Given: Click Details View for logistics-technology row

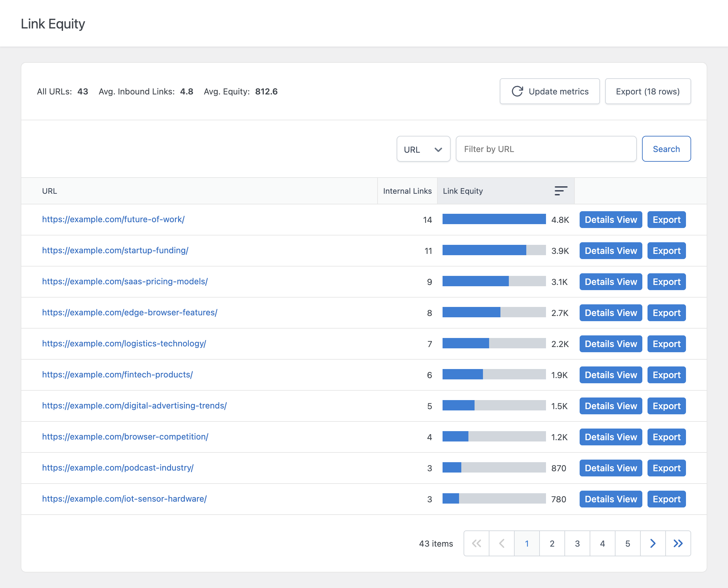Looking at the screenshot, I should (611, 344).
